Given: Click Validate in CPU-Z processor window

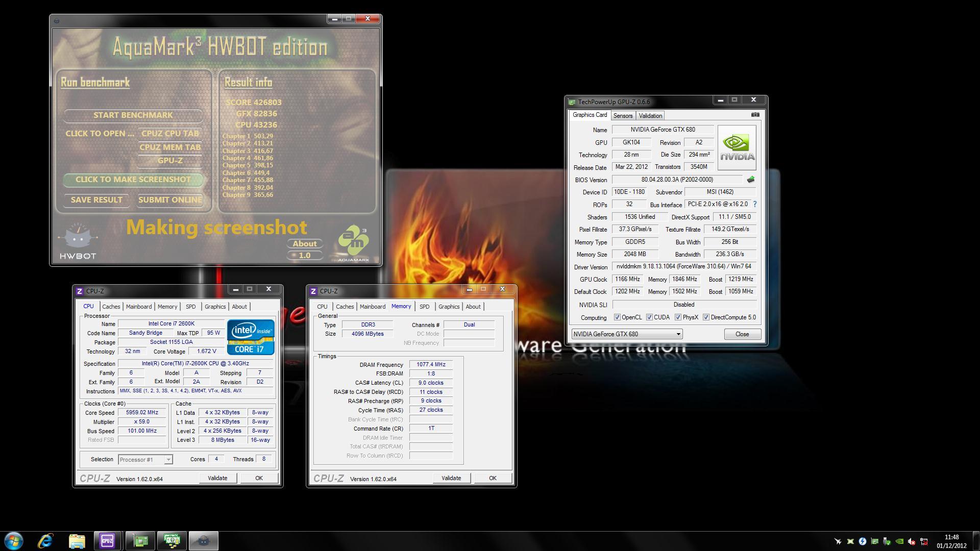Looking at the screenshot, I should pos(217,479).
